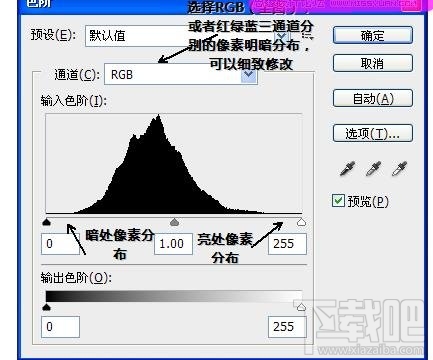Select input midtone gray slider handle
Viewport: 433px width, 360px height.
point(174,222)
